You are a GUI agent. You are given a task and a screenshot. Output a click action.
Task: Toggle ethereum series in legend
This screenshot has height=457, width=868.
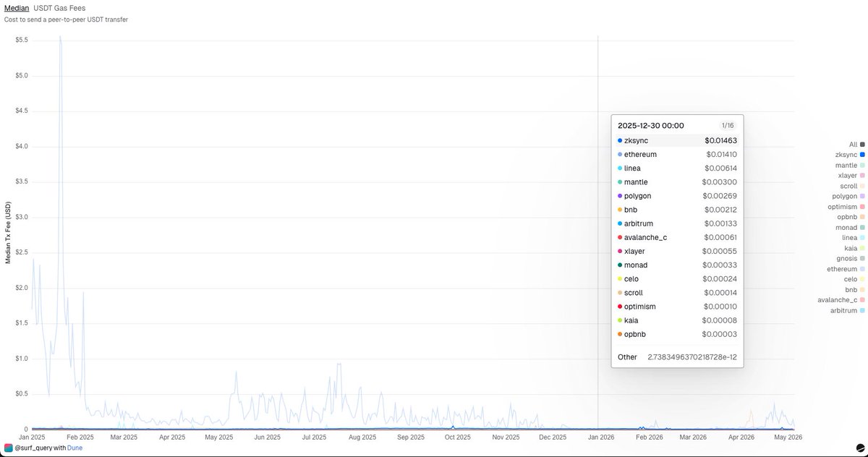click(x=847, y=268)
